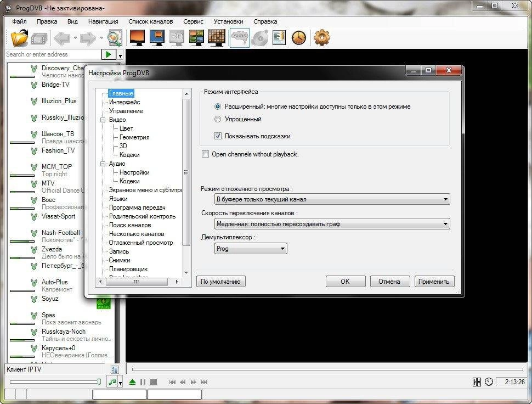Adjust the volume slider in playback bar
The height and width of the screenshot is (404, 532).
tap(55, 382)
